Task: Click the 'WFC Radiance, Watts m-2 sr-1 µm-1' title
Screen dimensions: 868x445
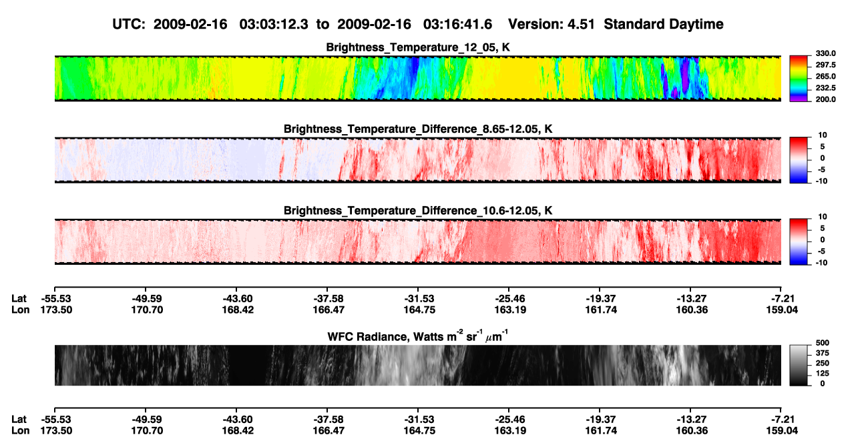Action: tap(418, 336)
